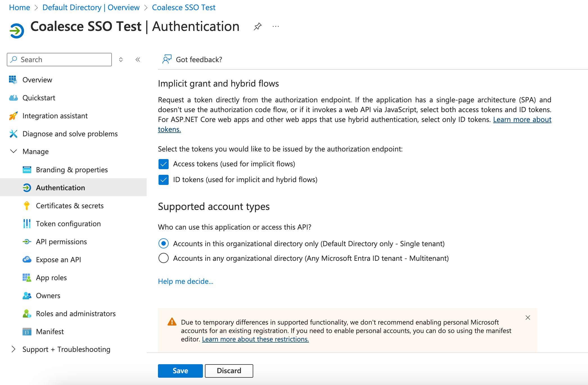Toggle expand/collapse all sidebar sections arrows

(x=121, y=60)
